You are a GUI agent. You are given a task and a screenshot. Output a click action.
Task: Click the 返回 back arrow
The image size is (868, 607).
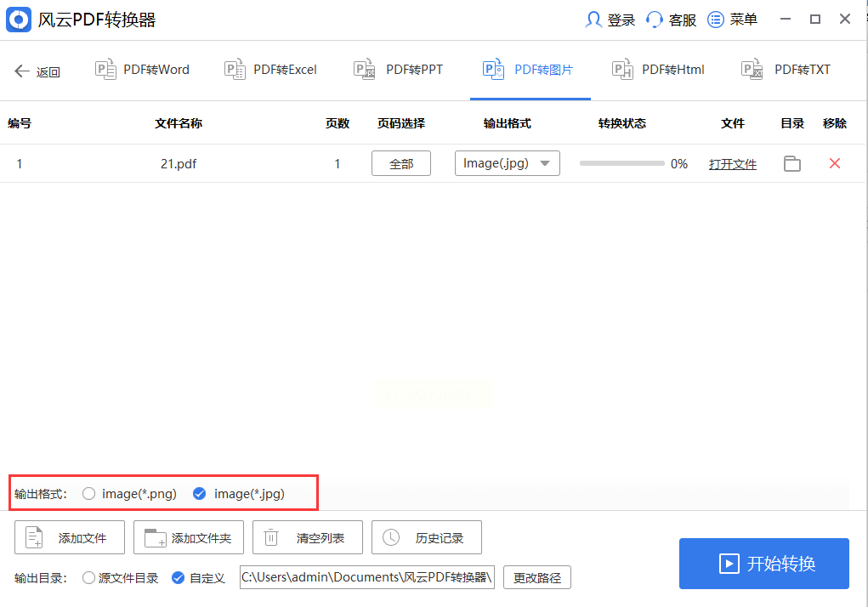tap(21, 71)
